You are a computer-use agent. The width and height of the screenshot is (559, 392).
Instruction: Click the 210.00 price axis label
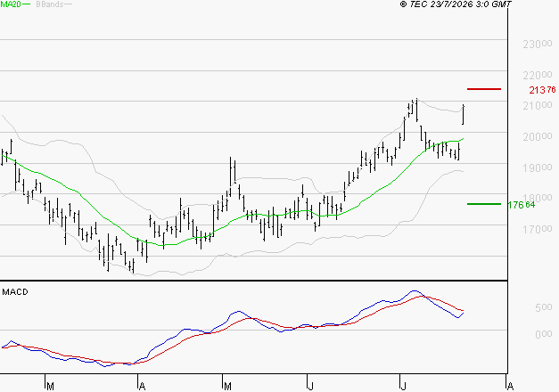538,105
